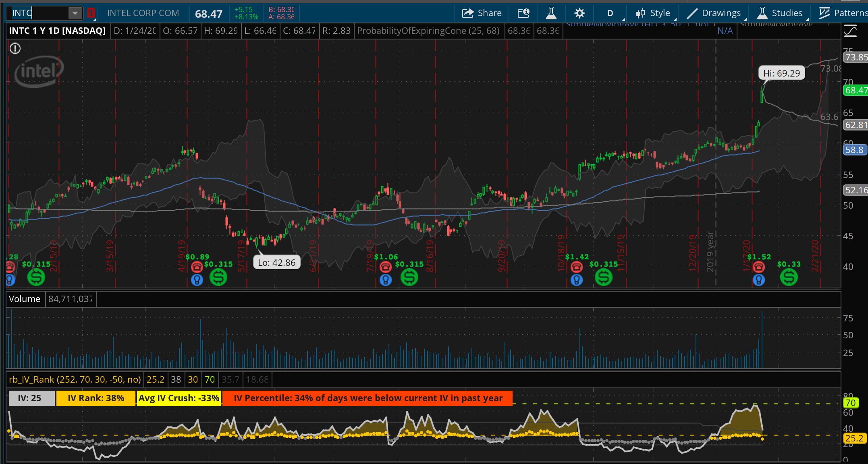Screen dimensions: 868x464
Task: Click the Volume study label
Action: pos(25,299)
